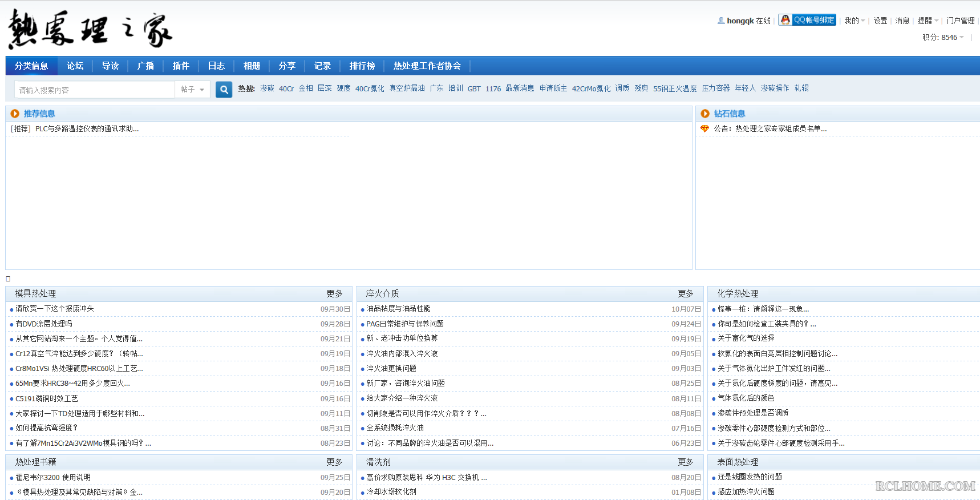Viewport: 980px width, 500px height.
Task: Open the 帖子 search type dropdown
Action: pos(192,90)
